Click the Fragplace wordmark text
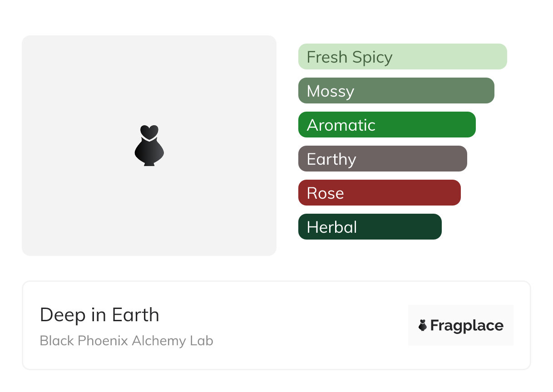Image resolution: width=553 pixels, height=392 pixels. point(467,325)
